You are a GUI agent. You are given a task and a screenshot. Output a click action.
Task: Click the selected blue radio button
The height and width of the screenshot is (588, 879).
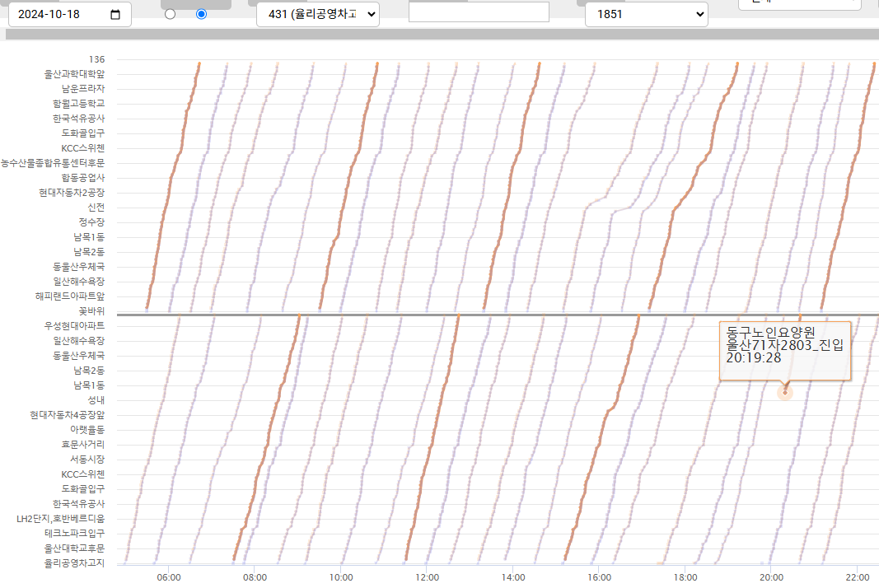[202, 14]
